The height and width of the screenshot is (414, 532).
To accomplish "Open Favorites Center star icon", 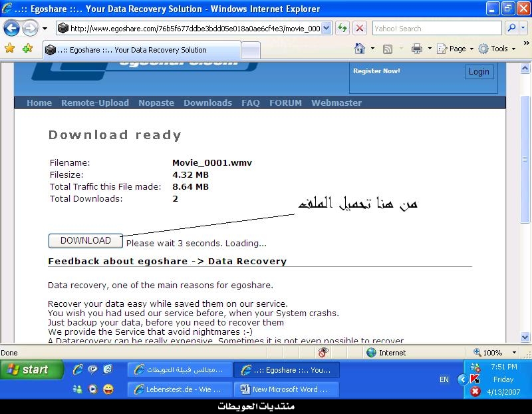I will tap(10, 48).
